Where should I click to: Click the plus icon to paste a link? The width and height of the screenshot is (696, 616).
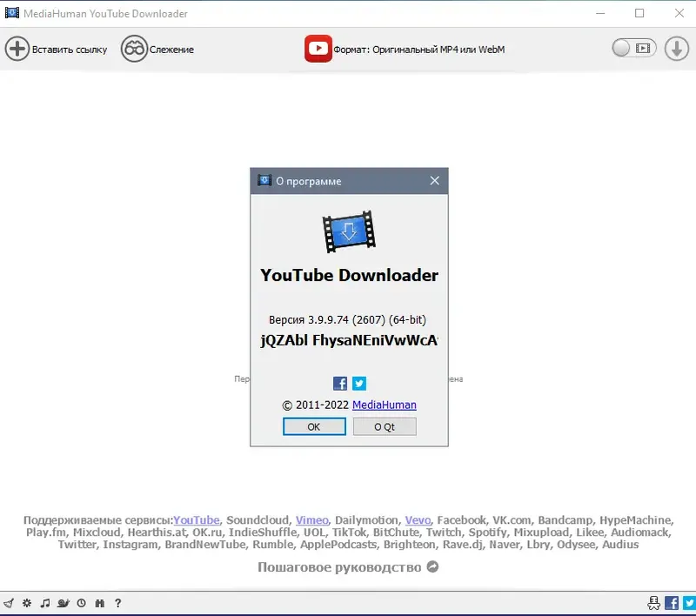[x=17, y=49]
